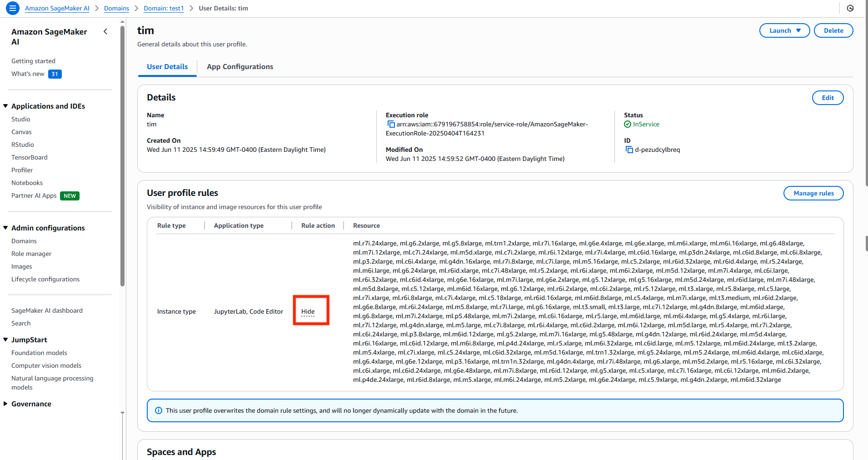Open Canvas from the sidebar
The width and height of the screenshot is (868, 460).
point(21,132)
